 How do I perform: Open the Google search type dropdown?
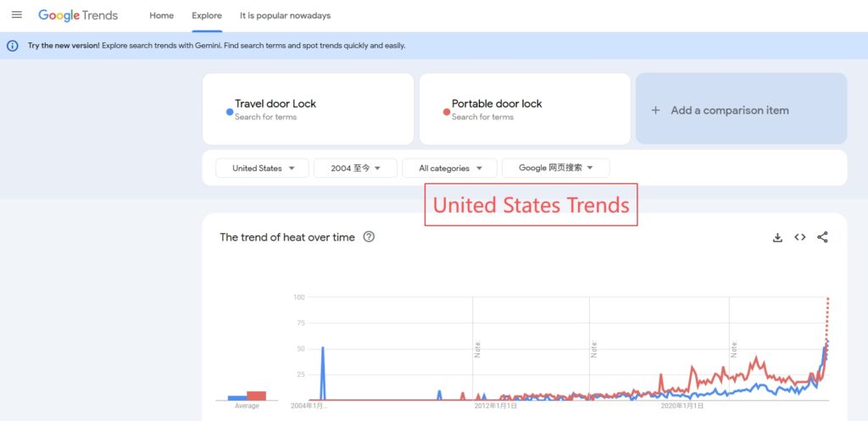click(555, 168)
